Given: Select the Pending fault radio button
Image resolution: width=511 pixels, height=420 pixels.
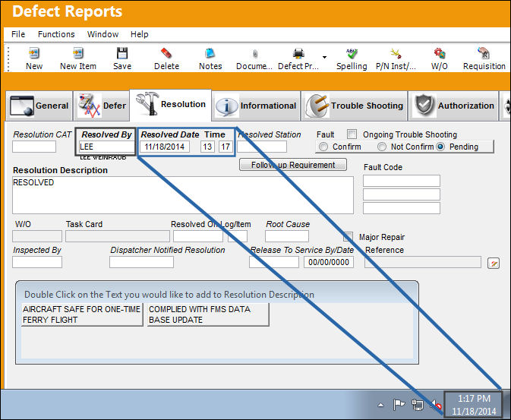Looking at the screenshot, I should point(440,147).
